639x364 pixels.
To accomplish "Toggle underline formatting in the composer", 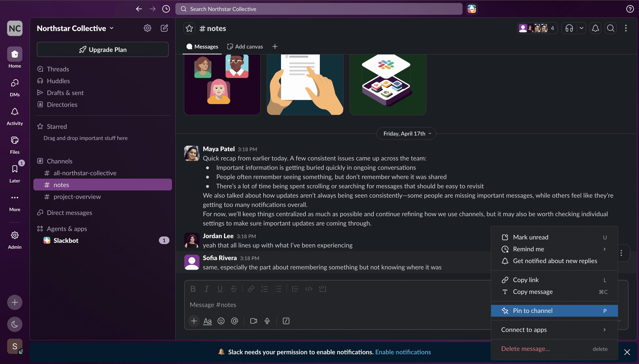I will click(220, 289).
